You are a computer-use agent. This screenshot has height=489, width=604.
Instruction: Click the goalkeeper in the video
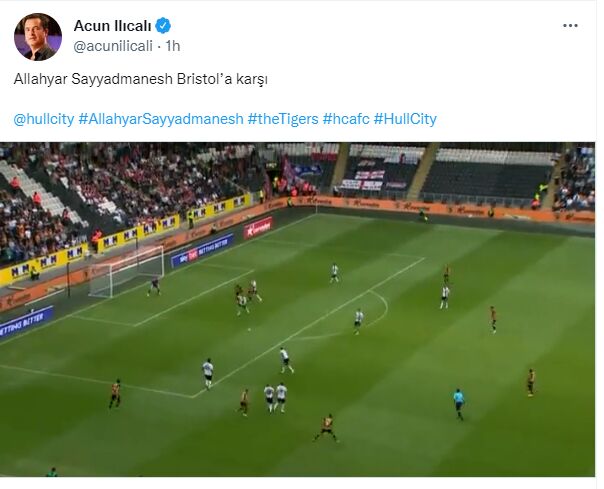[154, 287]
